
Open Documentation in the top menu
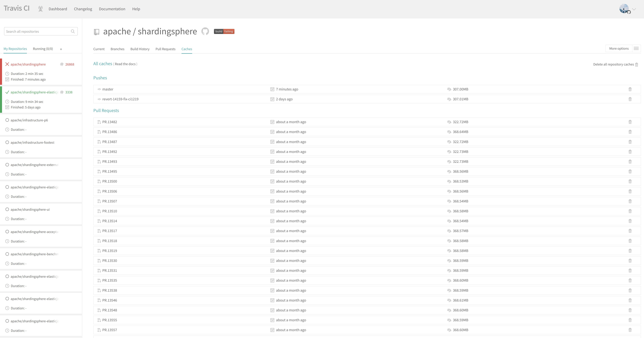[112, 9]
